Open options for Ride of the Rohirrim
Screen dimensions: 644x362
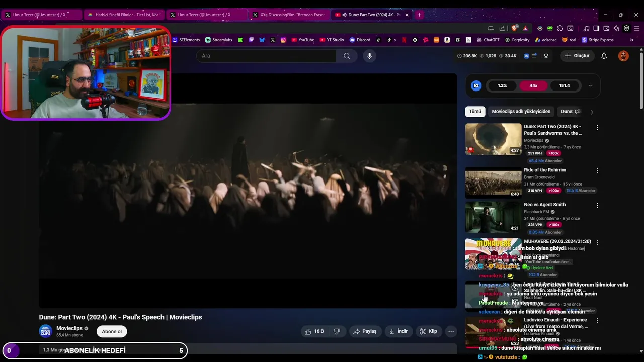tap(597, 171)
